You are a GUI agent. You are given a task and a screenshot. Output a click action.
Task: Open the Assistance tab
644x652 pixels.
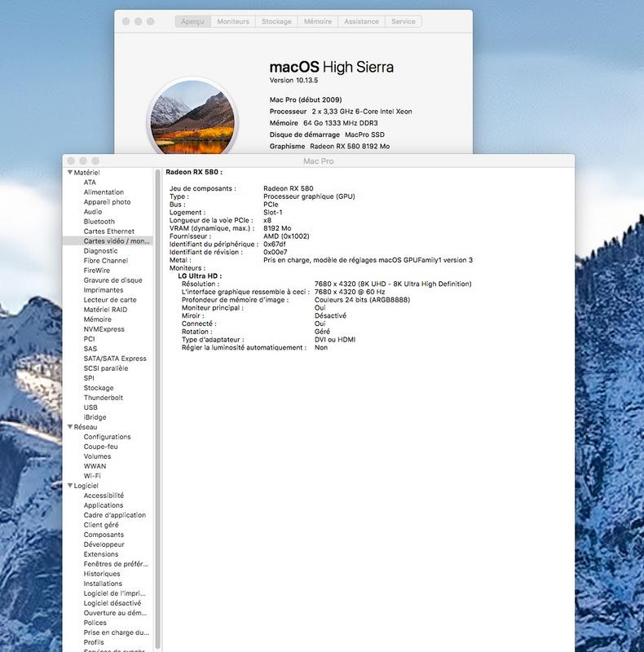tap(361, 22)
